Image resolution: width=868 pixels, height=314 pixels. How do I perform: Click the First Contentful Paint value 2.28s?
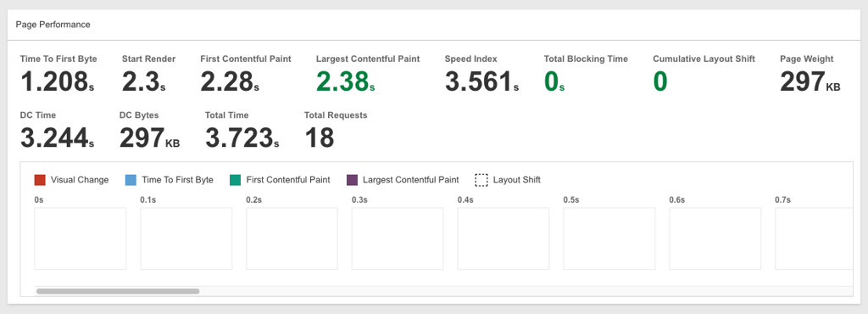coord(230,82)
